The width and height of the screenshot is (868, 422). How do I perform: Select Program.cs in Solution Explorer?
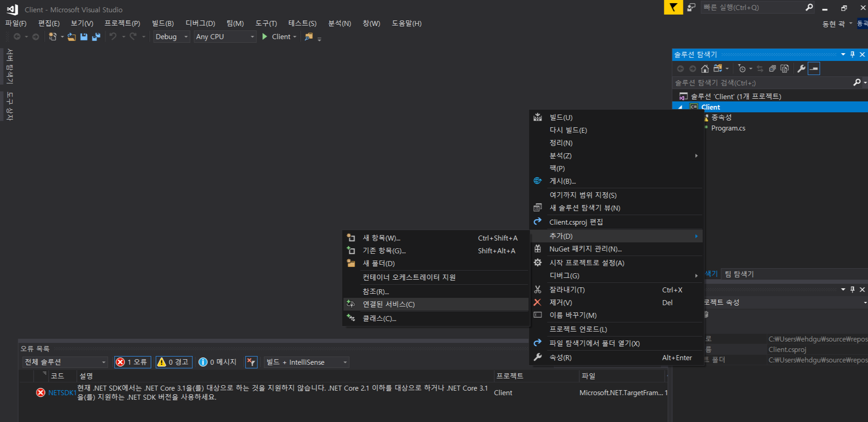[728, 128]
